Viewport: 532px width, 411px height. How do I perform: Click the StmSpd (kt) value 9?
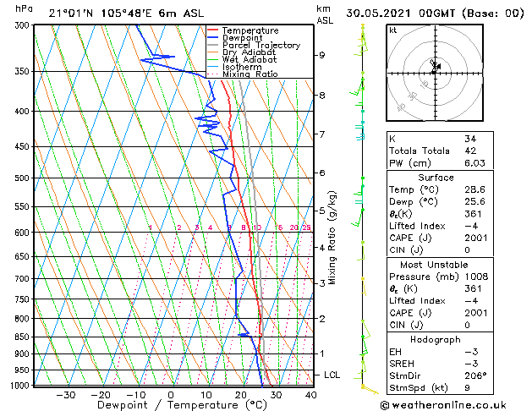pyautogui.click(x=467, y=387)
